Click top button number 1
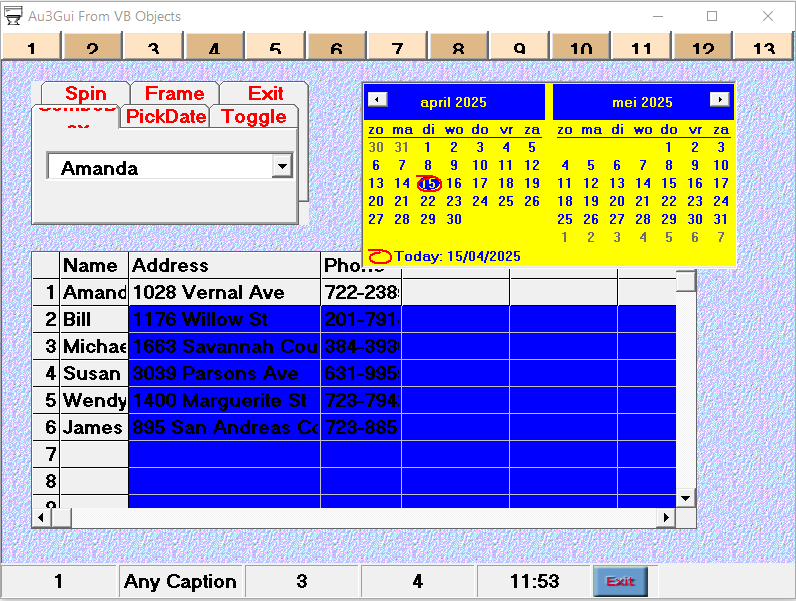 point(31,46)
